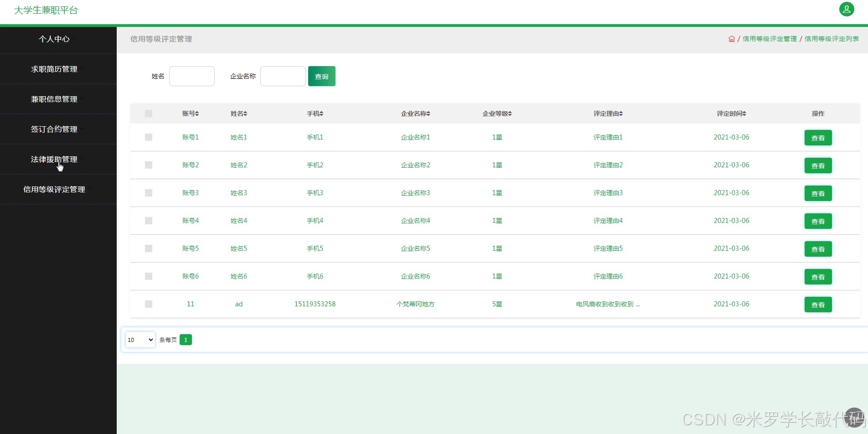The image size is (868, 434).
Task: Sort by 企业等级 column header
Action: tap(497, 114)
